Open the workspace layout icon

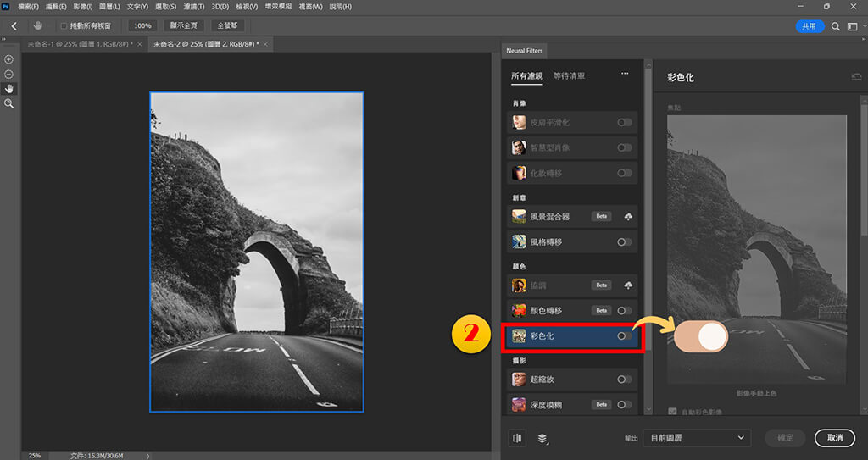[853, 26]
